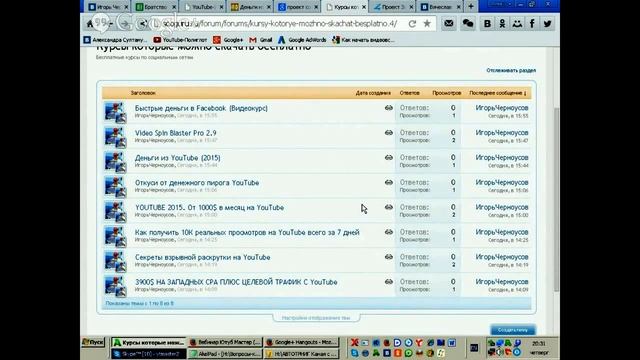
Task: Open thread YOUTUBE 2015. От 1000$ в месяц
Action: tap(209, 208)
